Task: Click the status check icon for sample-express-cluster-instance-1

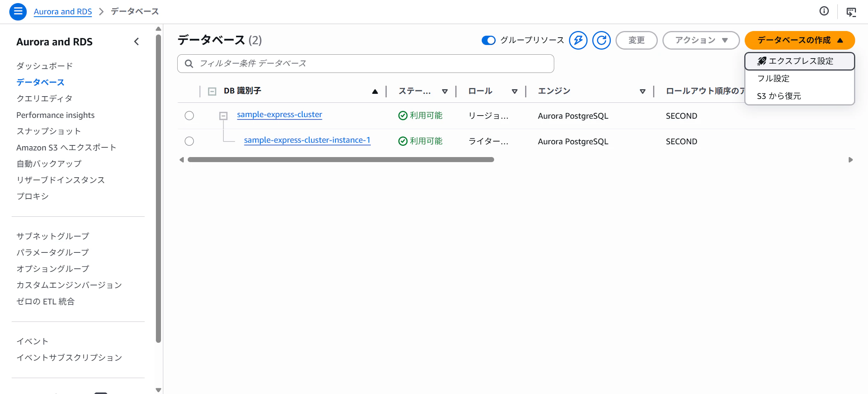Action: click(x=403, y=141)
